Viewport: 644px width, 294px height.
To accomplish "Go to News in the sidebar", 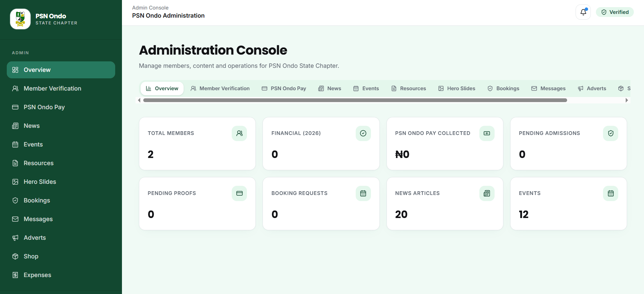I will (61, 126).
